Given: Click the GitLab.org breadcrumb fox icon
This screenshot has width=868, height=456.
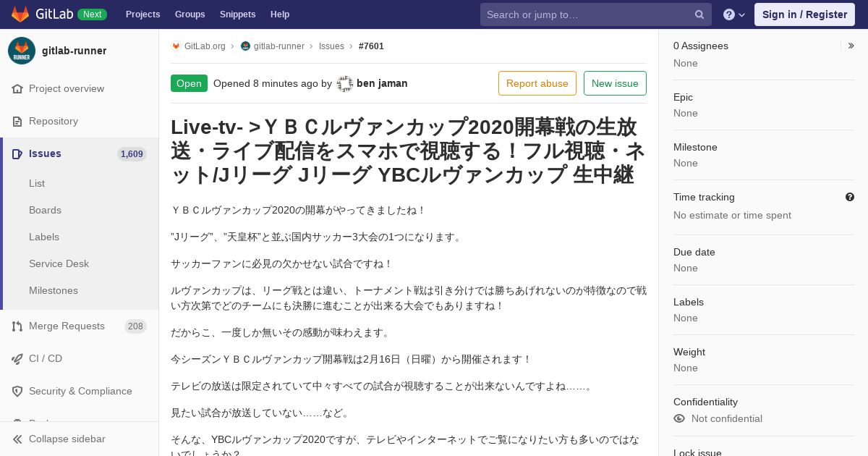Looking at the screenshot, I should coord(176,46).
